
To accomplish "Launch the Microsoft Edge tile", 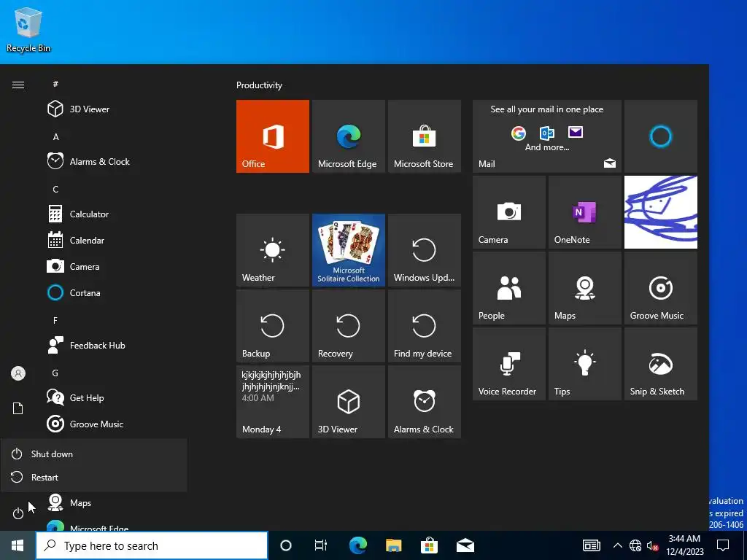I will [348, 136].
